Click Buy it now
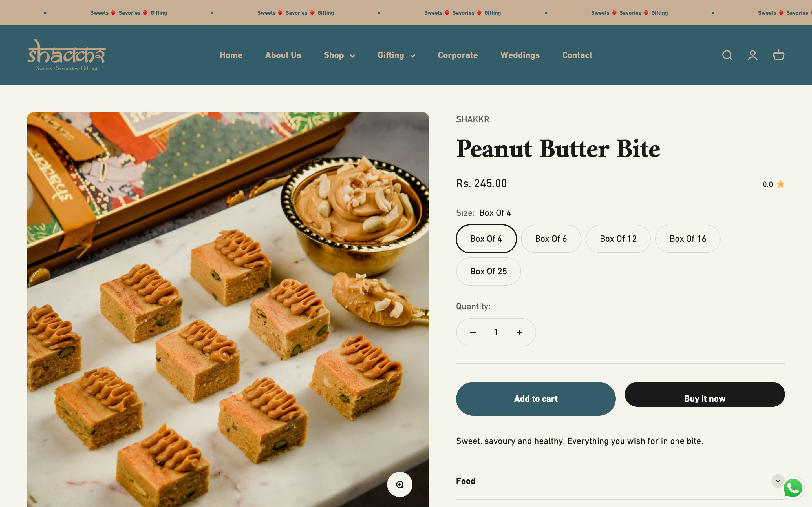This screenshot has height=507, width=812. coord(704,399)
